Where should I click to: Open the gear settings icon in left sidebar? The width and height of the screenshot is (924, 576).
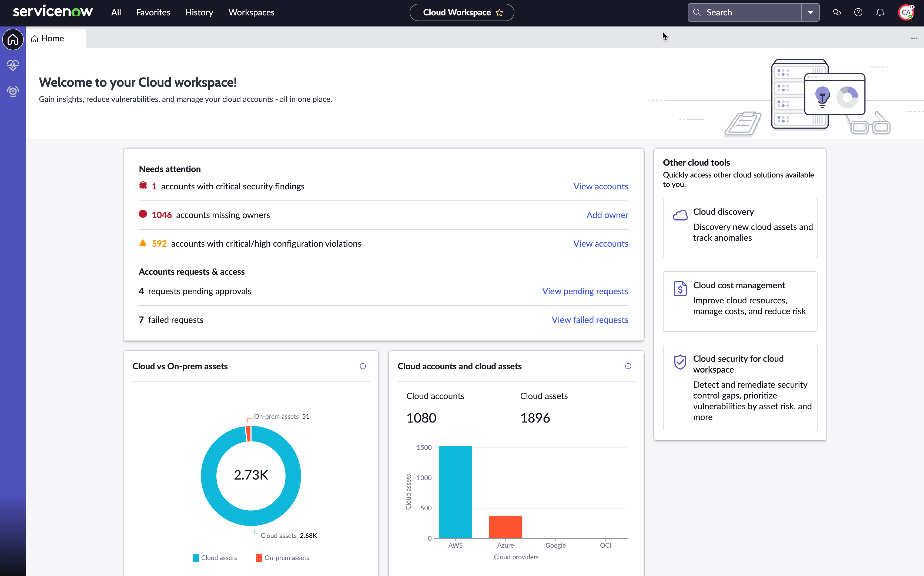(x=13, y=91)
